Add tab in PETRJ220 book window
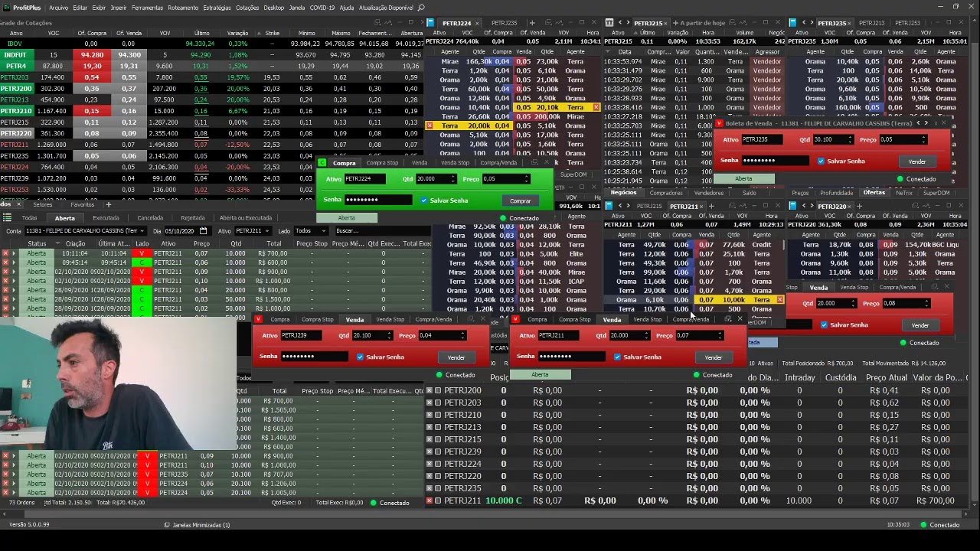The height and width of the screenshot is (551, 980). pyautogui.click(x=857, y=206)
